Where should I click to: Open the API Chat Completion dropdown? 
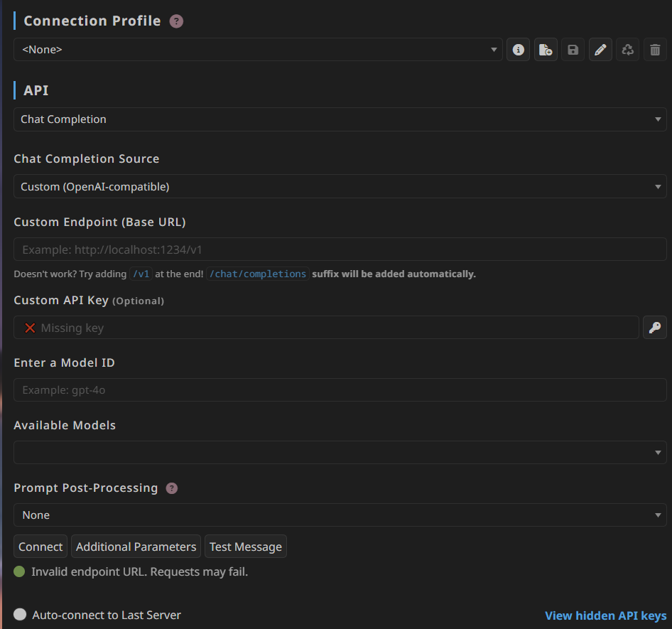pyautogui.click(x=340, y=119)
